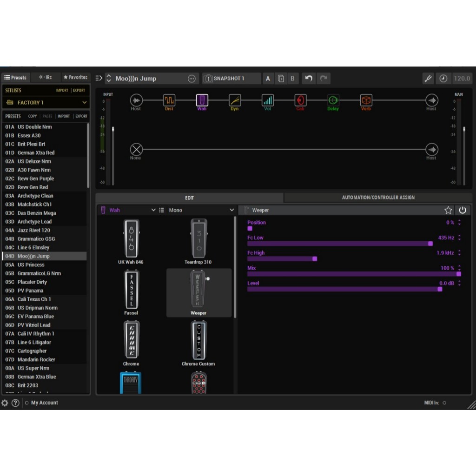Screen dimensions: 476x476
Task: Toggle Weeper block bypass power button
Action: point(463,210)
